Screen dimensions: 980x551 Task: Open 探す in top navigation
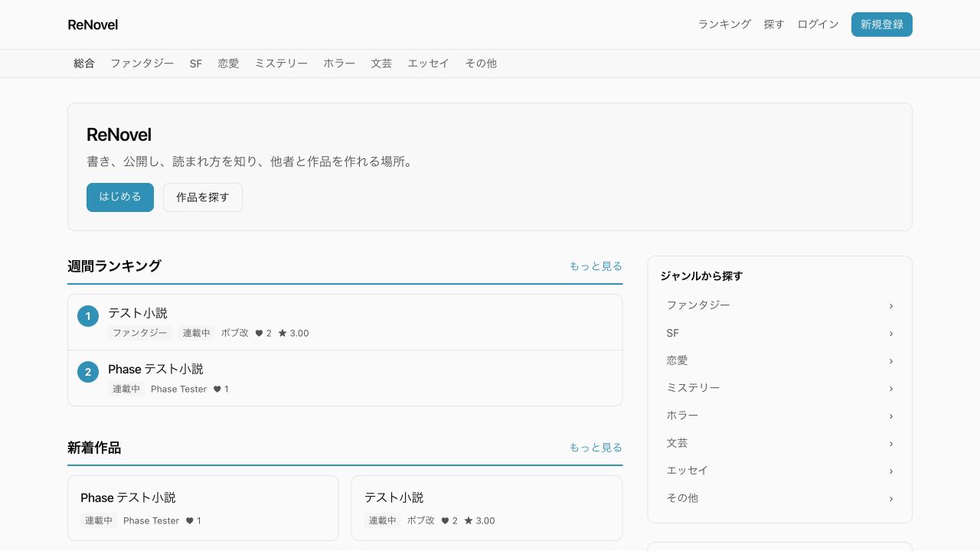(774, 24)
